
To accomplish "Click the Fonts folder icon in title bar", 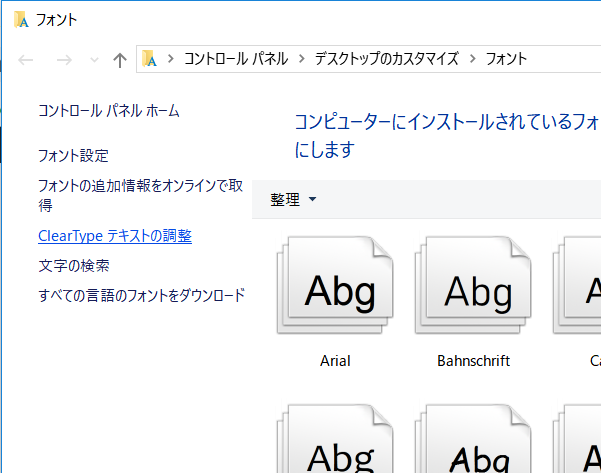I will pos(21,20).
